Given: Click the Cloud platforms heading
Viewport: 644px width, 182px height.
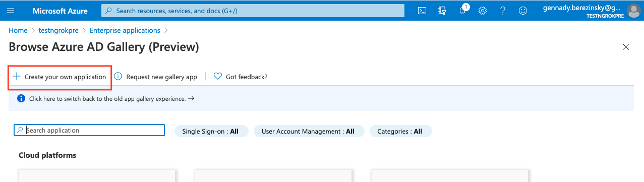Looking at the screenshot, I should point(47,155).
